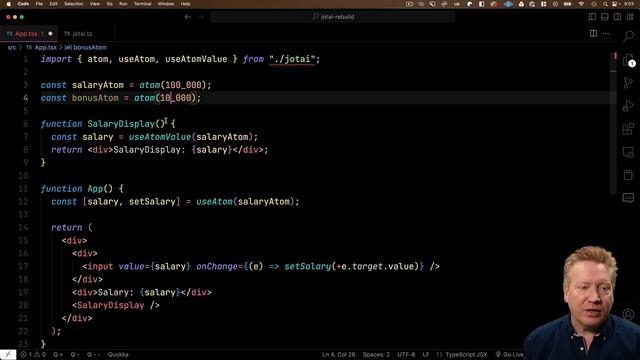The width and height of the screenshot is (640, 360).
Task: Click the editor vertical scrollbar
Action: coord(613,122)
